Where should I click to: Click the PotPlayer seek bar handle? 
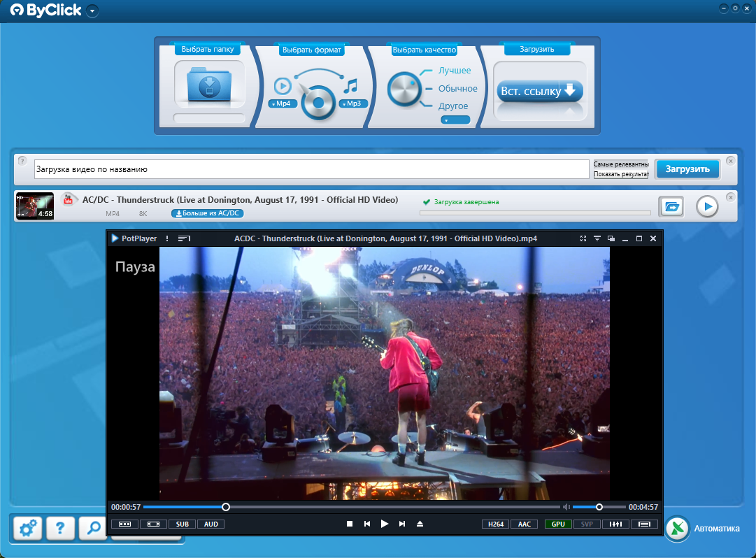click(226, 507)
